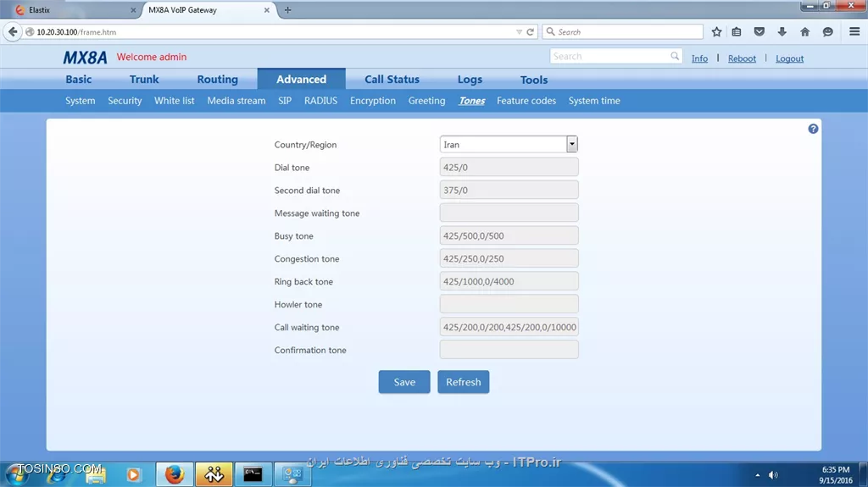Open the Tools menu tab
The width and height of the screenshot is (868, 487).
pyautogui.click(x=534, y=79)
